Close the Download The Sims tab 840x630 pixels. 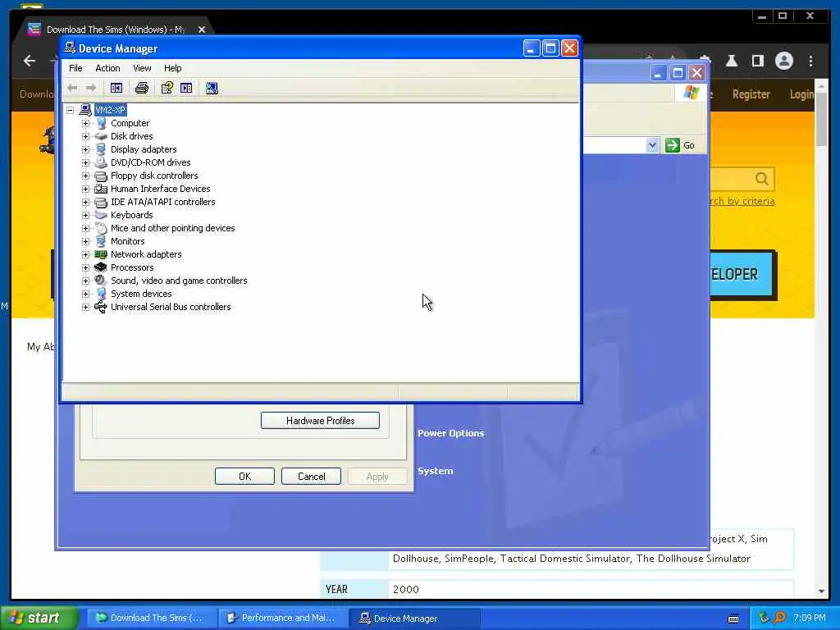coord(202,30)
